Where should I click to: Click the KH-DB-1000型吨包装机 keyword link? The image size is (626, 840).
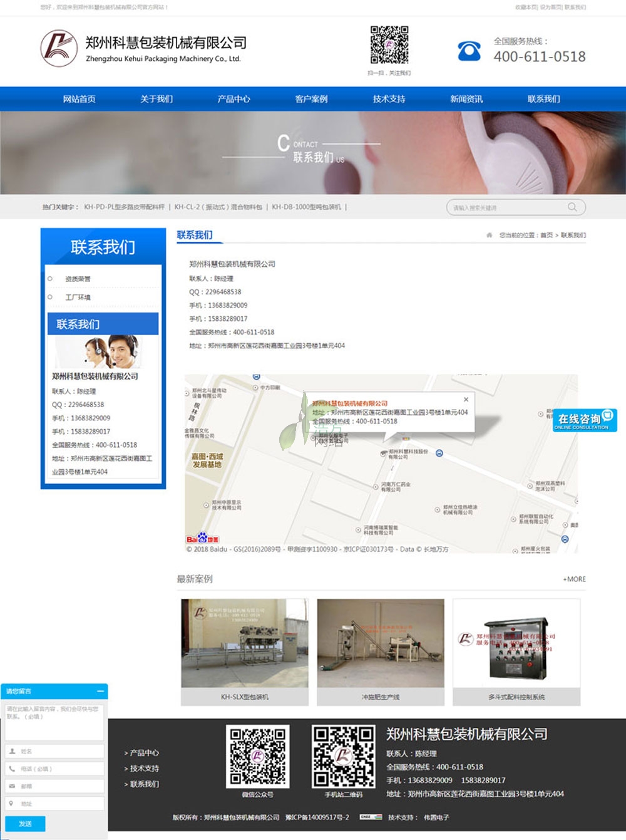pyautogui.click(x=306, y=207)
